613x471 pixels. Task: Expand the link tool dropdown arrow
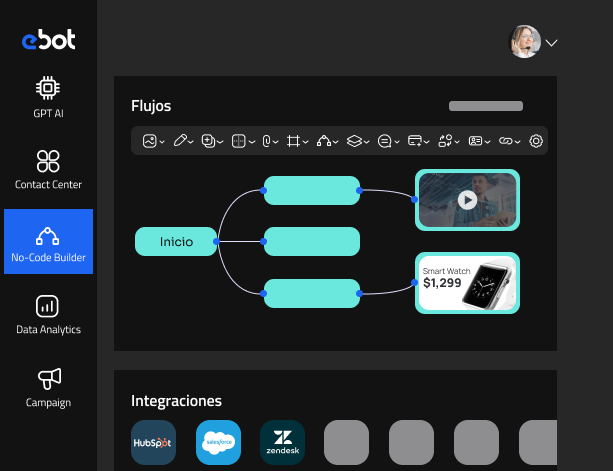click(519, 142)
